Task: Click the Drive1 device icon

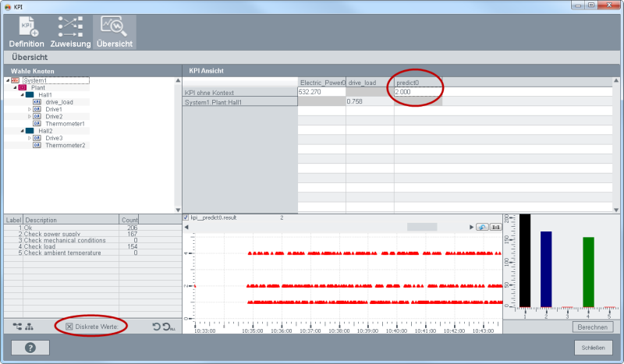Action: 37,109
